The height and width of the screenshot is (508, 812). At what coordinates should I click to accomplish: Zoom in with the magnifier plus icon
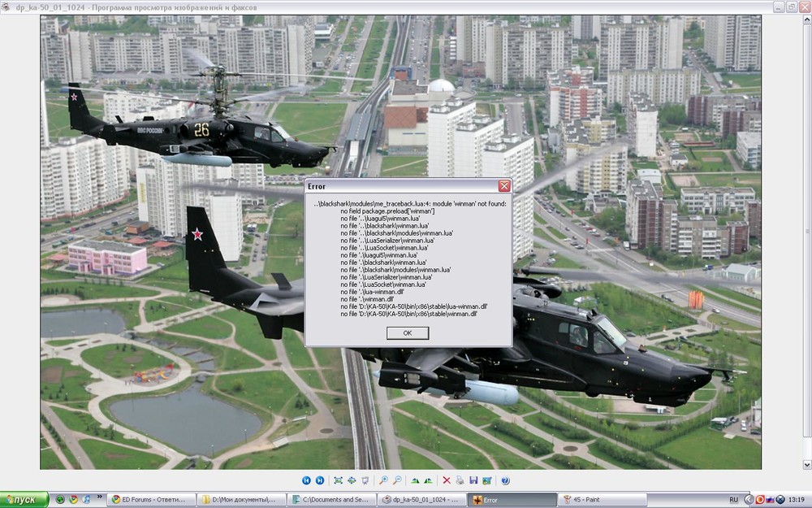coord(383,480)
